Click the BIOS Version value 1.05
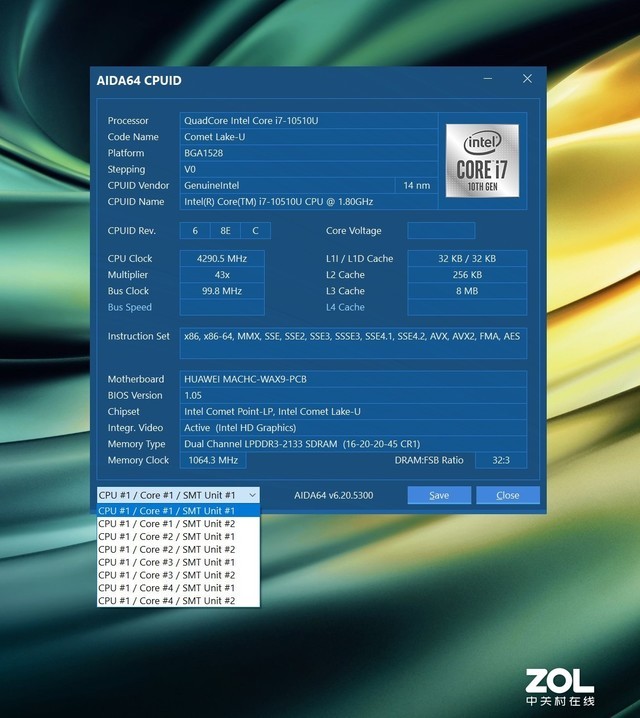This screenshot has width=640, height=718. pos(353,395)
